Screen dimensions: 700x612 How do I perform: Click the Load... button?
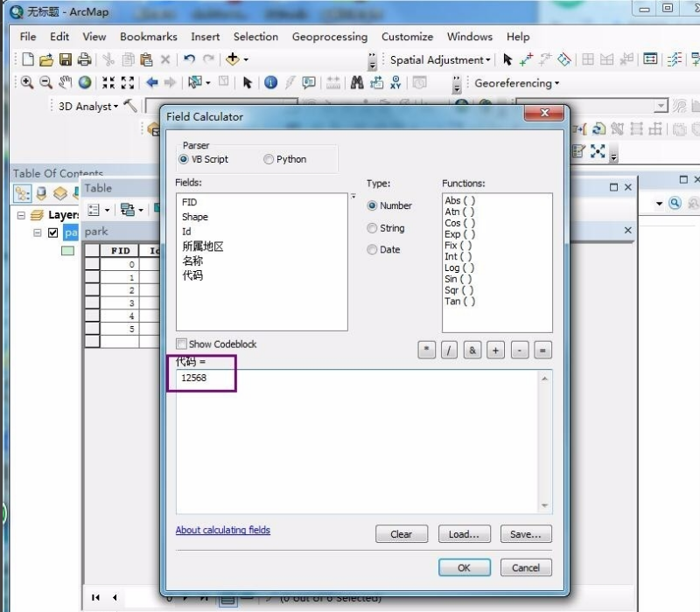click(x=464, y=534)
